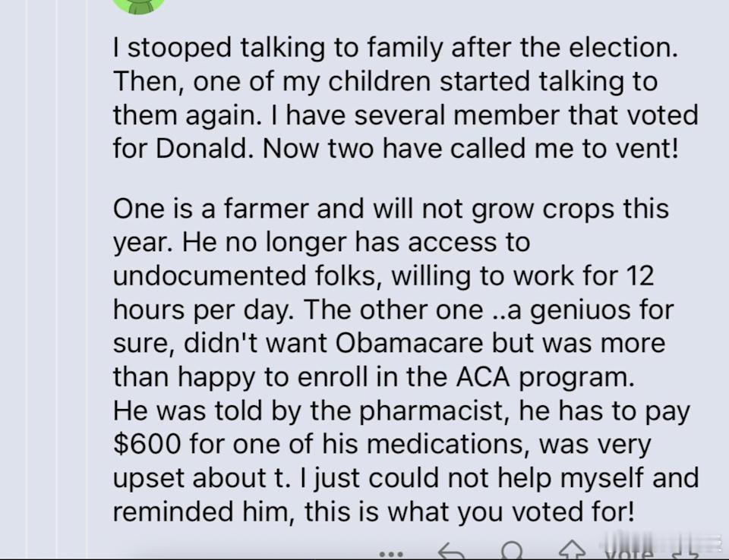Tap the blurred area above the Vote label
This screenshot has height=560, width=729.
coord(661,540)
